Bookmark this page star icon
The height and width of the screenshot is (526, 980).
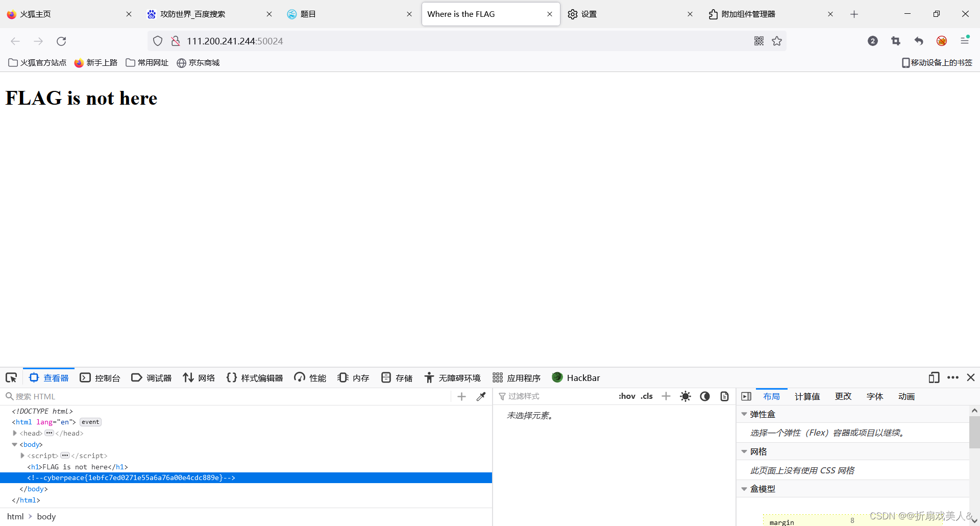pyautogui.click(x=777, y=41)
